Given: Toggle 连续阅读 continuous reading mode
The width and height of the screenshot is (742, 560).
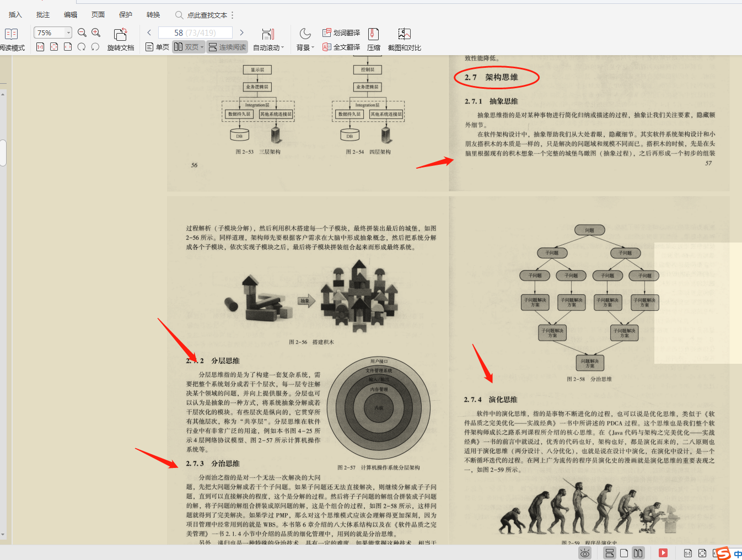Looking at the screenshot, I should click(227, 47).
